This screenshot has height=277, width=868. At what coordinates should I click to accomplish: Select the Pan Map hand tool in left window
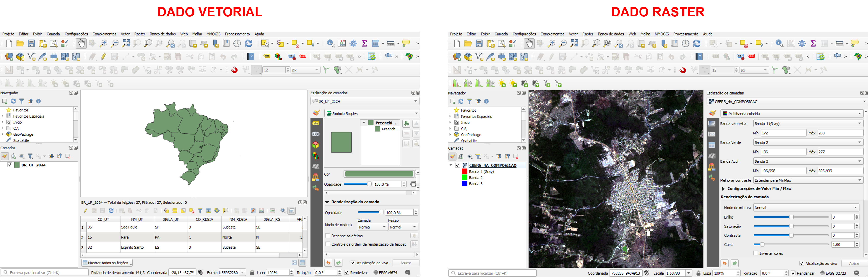[81, 43]
